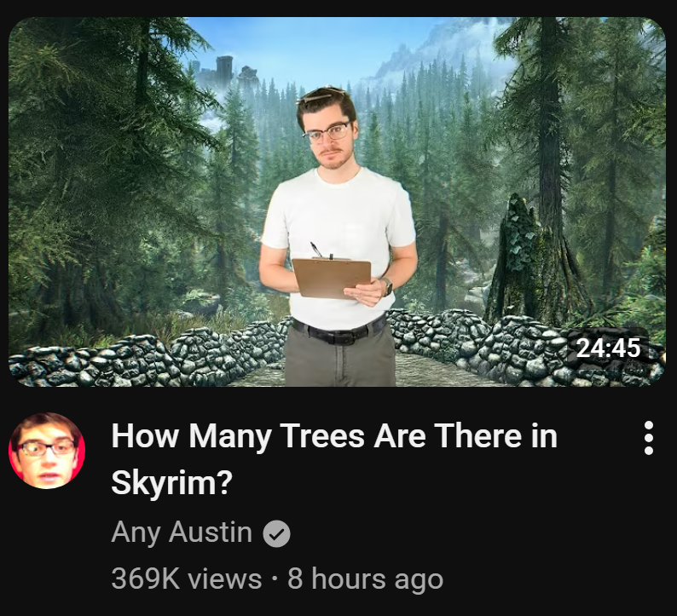Image resolution: width=677 pixels, height=616 pixels.
Task: Click the 24:45 duration badge
Action: point(608,348)
